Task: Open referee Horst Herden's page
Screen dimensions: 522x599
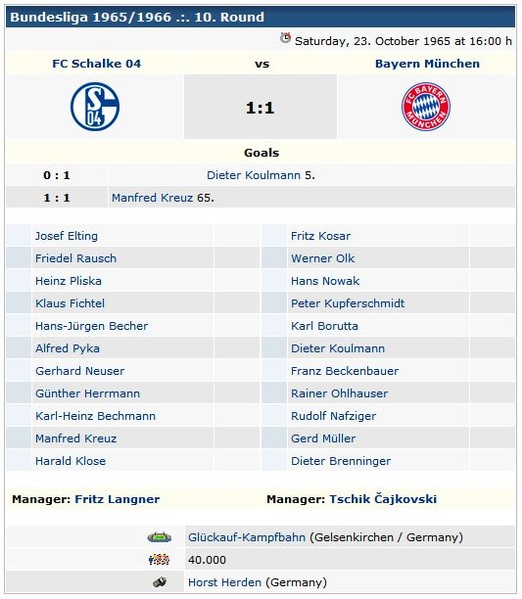Action: (225, 582)
